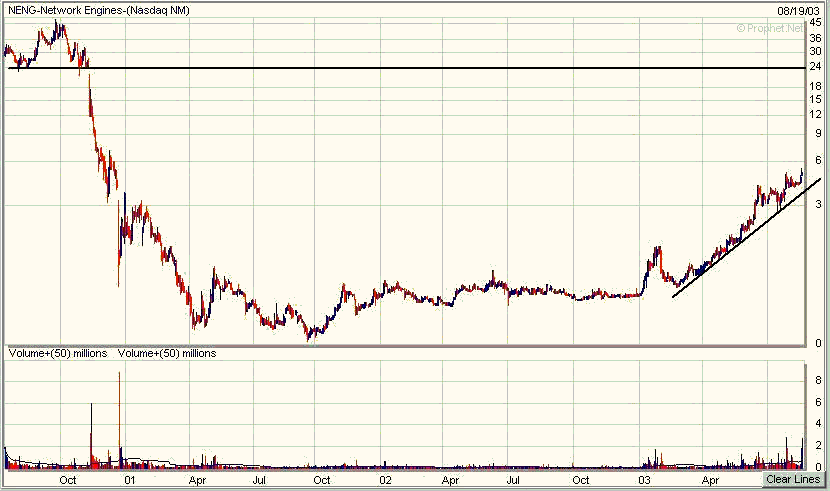
Task: Click the Oct label just before 02
Action: coord(322,480)
